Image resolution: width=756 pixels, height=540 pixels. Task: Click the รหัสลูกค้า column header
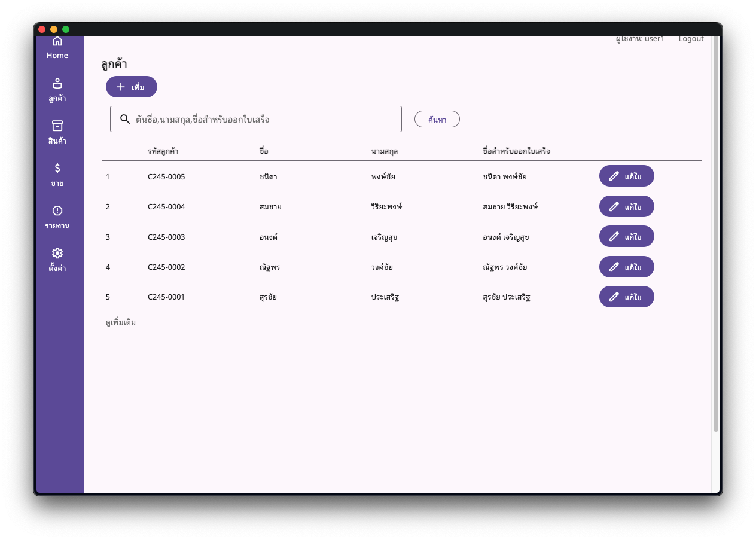[163, 151]
